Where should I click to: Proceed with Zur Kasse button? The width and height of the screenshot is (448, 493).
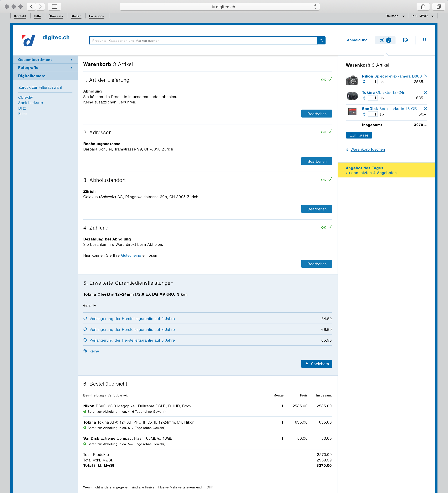359,135
